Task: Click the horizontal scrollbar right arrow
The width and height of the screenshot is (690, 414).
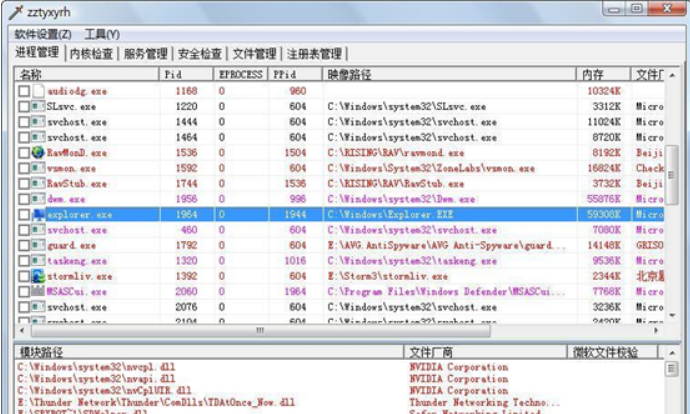Action: [x=656, y=330]
